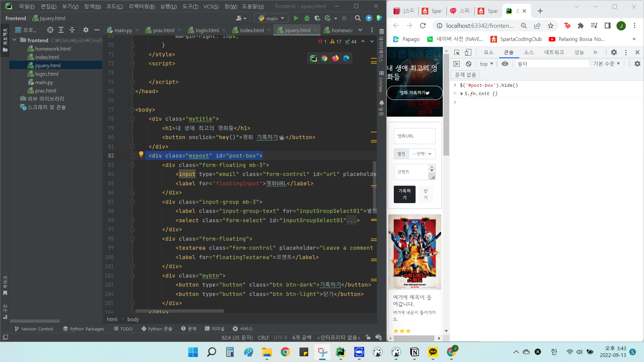
Task: Open Windows Start menu
Action: coord(193,352)
